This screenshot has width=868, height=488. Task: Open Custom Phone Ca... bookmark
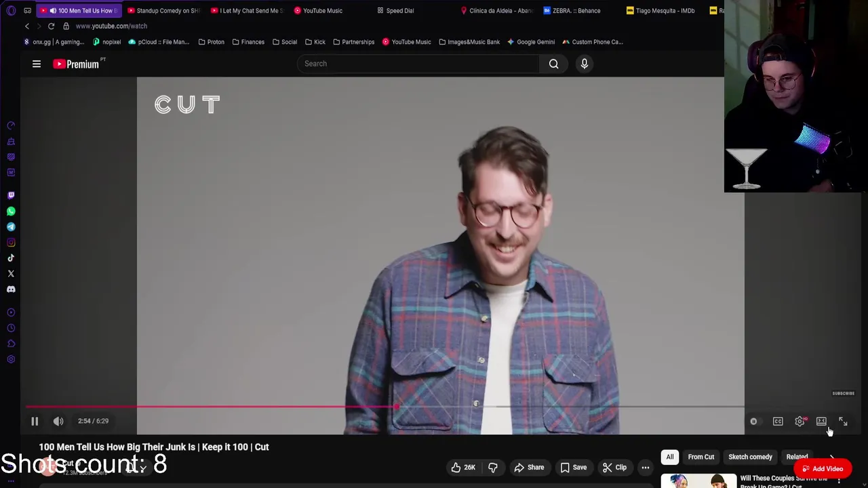(592, 42)
